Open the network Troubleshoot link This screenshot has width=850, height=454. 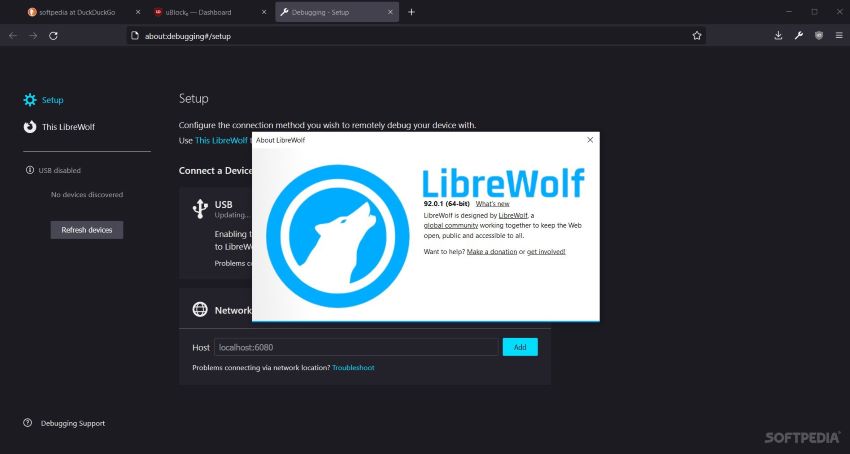(353, 368)
